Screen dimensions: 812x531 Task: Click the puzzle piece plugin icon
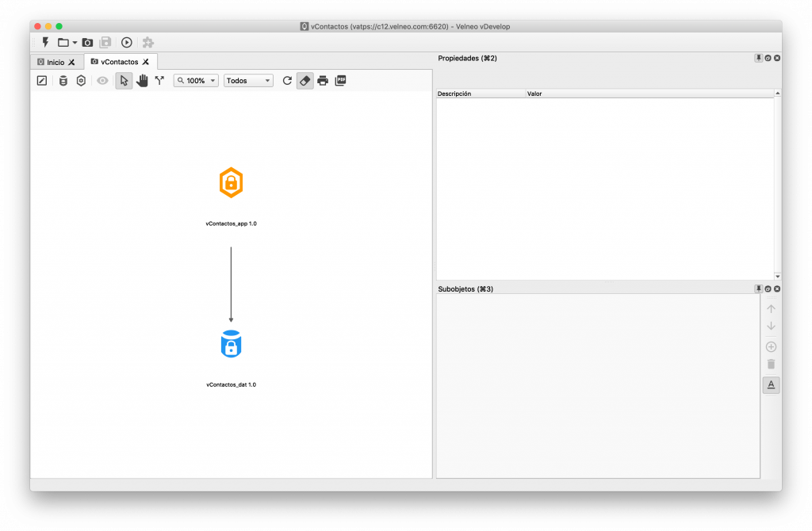pos(148,43)
